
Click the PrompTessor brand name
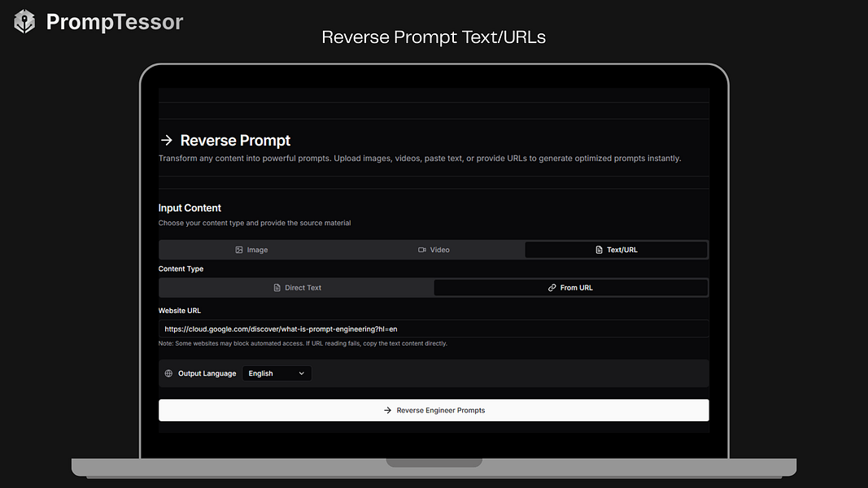[115, 22]
